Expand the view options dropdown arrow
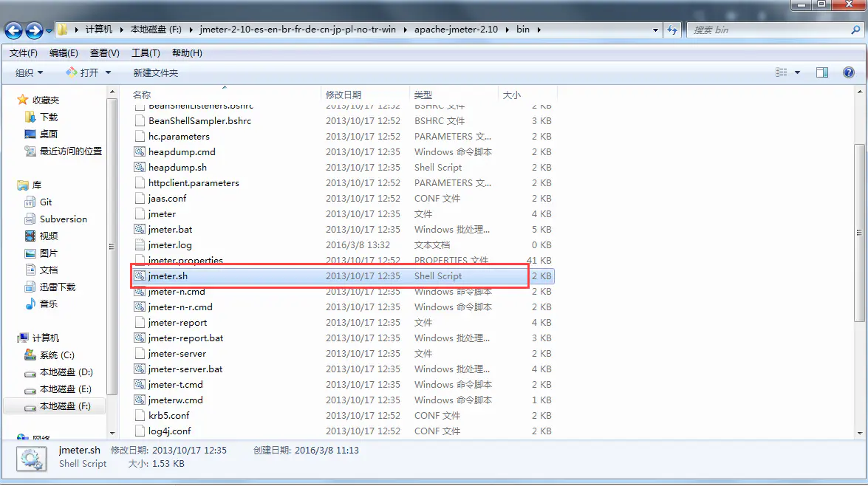Viewport: 868px width, 486px height. 797,72
